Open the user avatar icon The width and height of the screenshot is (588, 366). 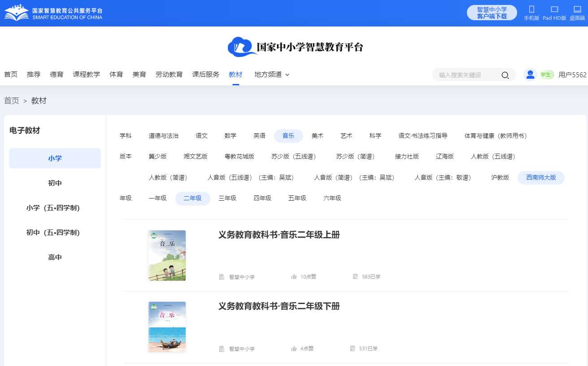[x=530, y=75]
